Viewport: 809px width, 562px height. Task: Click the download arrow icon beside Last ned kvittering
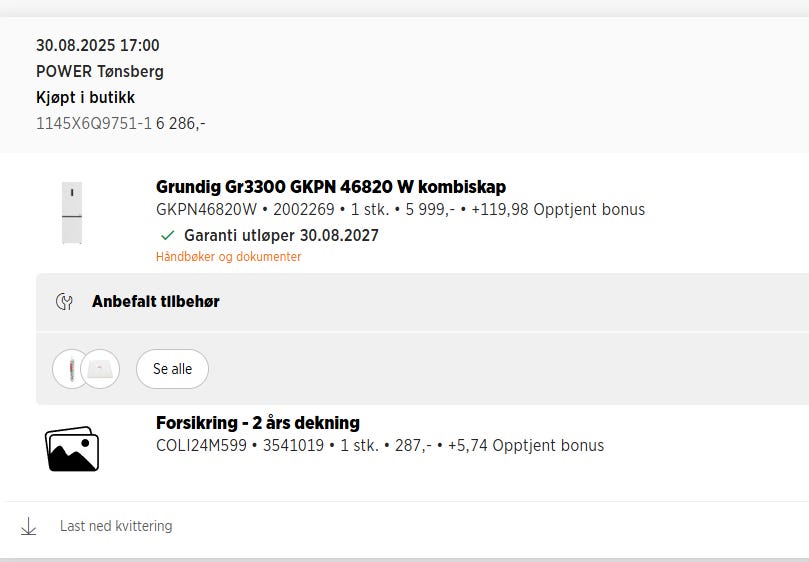[28, 526]
